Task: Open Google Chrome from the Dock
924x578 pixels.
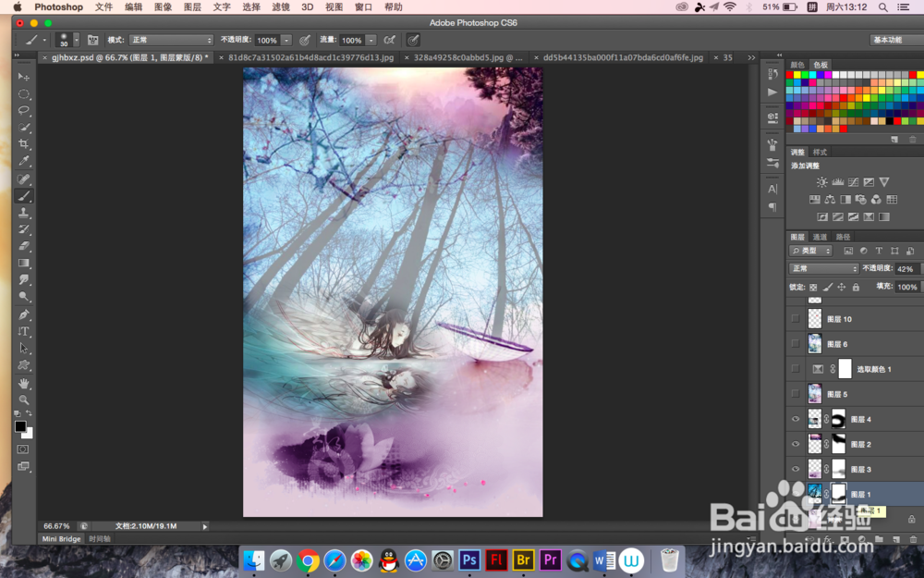Action: click(308, 560)
